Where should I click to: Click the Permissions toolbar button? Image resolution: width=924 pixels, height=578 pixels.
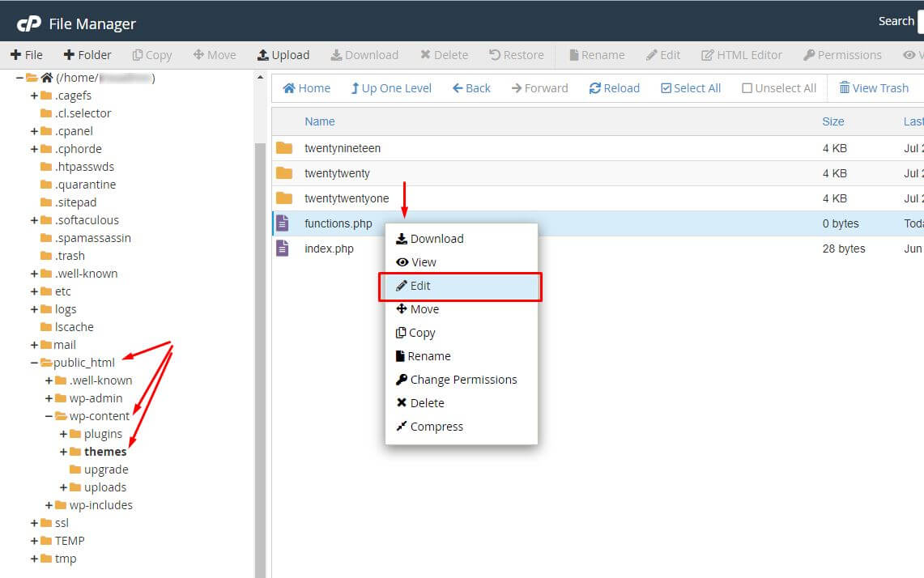(x=842, y=55)
